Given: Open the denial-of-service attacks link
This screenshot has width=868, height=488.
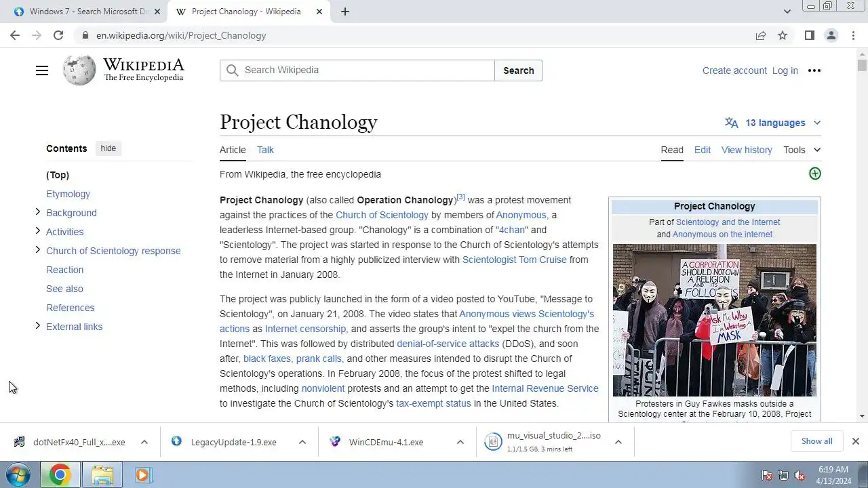Looking at the screenshot, I should (x=448, y=344).
